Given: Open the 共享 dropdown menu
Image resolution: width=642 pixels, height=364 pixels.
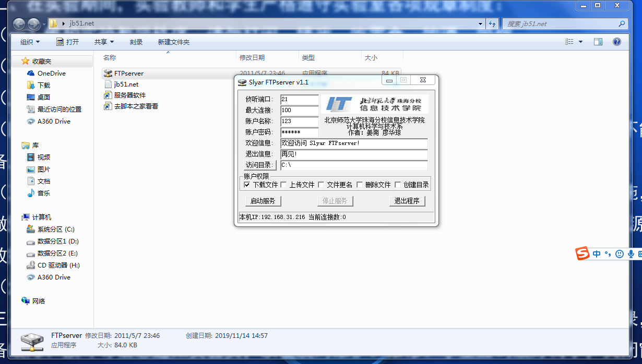Looking at the screenshot, I should 104,42.
